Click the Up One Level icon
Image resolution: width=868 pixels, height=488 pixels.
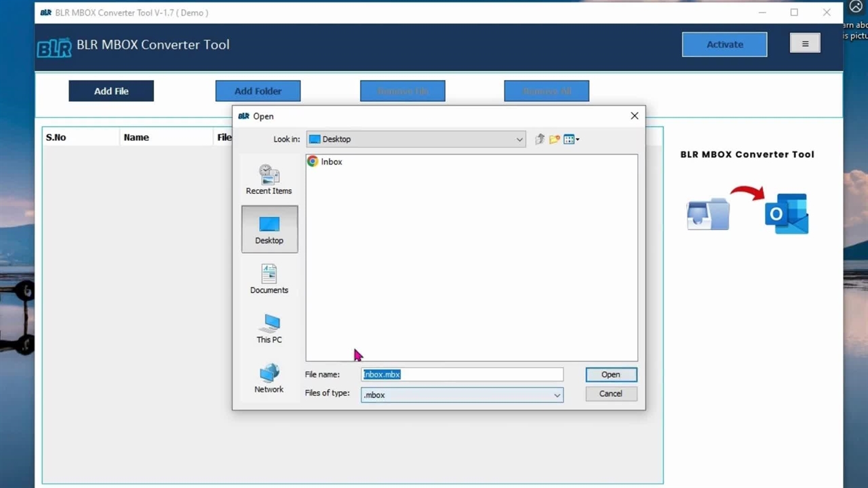(x=540, y=139)
